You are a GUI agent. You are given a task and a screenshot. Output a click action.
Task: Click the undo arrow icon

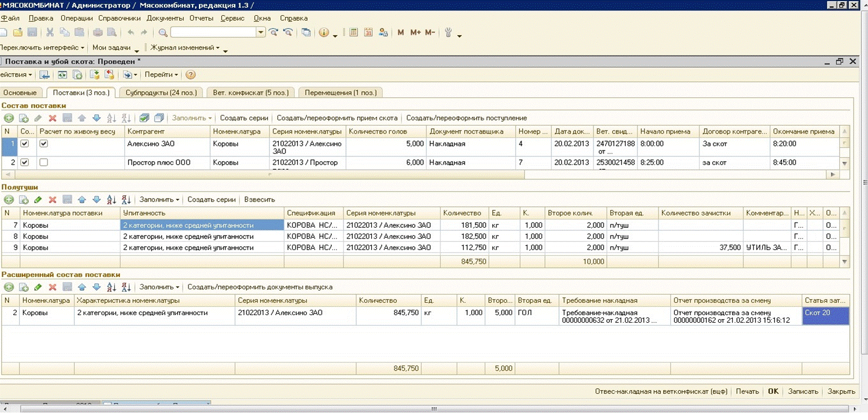130,33
